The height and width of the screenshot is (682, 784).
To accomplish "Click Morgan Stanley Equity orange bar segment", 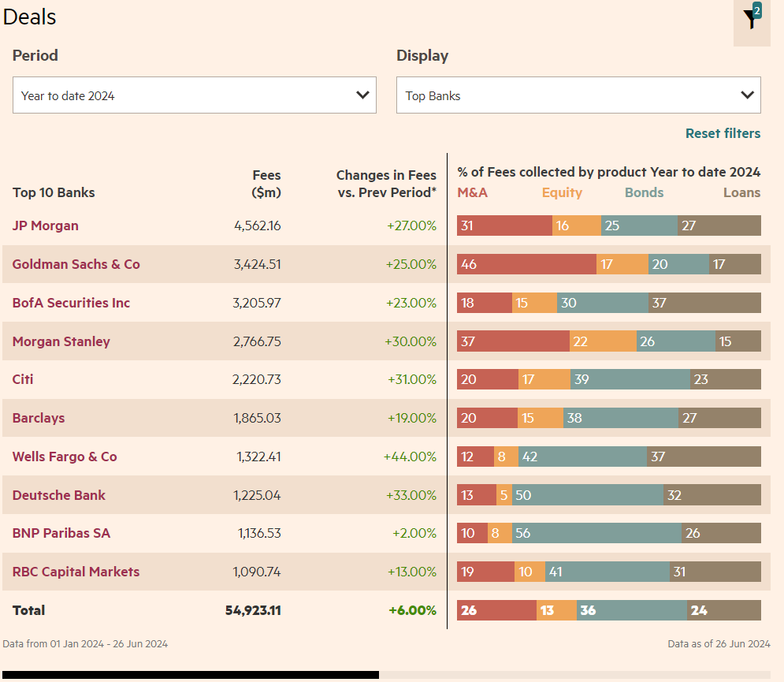I will coord(603,341).
